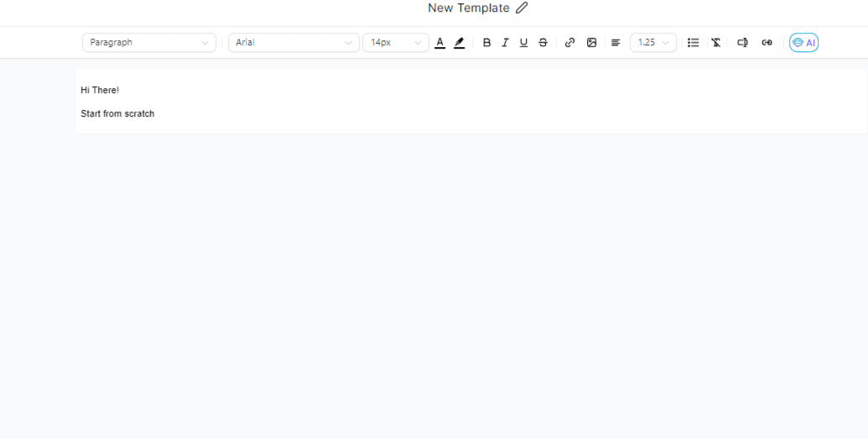Click the New Template title text
Image resolution: width=868 pixels, height=439 pixels.
point(468,8)
